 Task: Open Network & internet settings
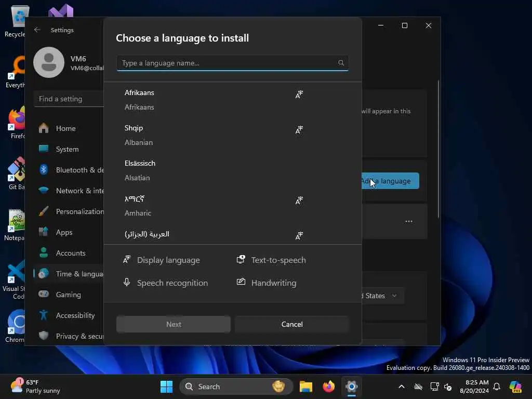tap(69, 191)
